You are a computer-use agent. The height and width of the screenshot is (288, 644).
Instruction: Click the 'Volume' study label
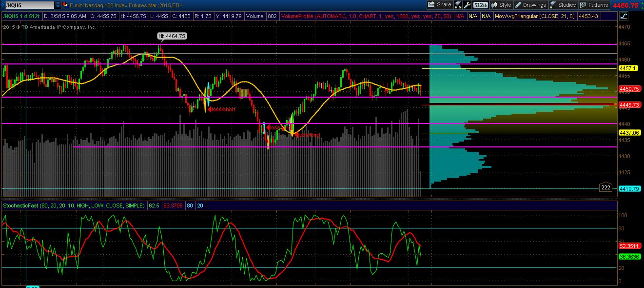coord(254,16)
